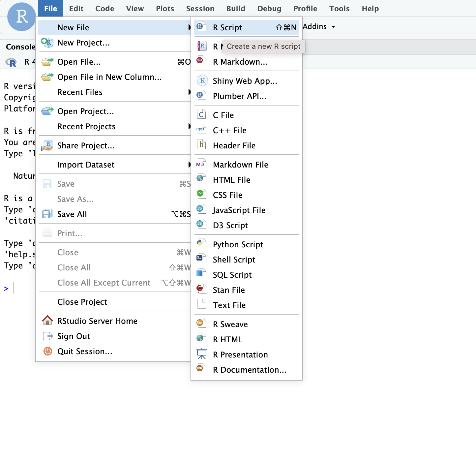This screenshot has height=463, width=476.
Task: Click the Sign Out icon
Action: [48, 336]
